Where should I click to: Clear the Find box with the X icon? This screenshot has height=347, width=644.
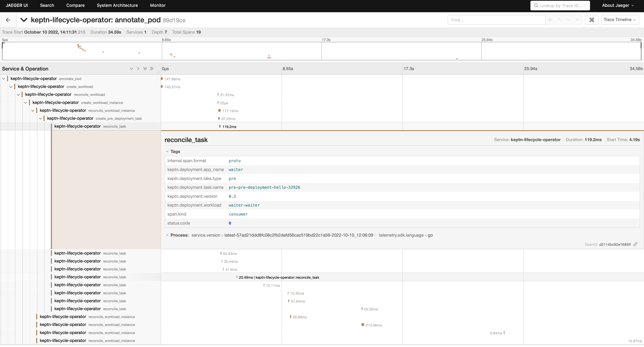pos(577,20)
